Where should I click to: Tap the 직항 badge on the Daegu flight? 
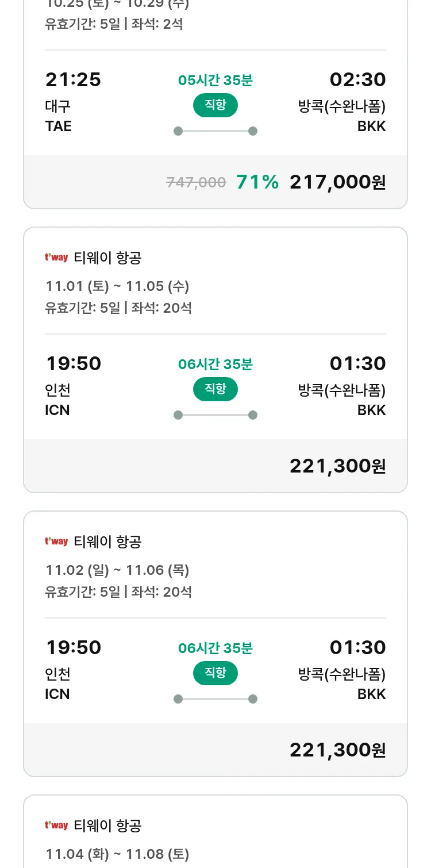click(215, 105)
